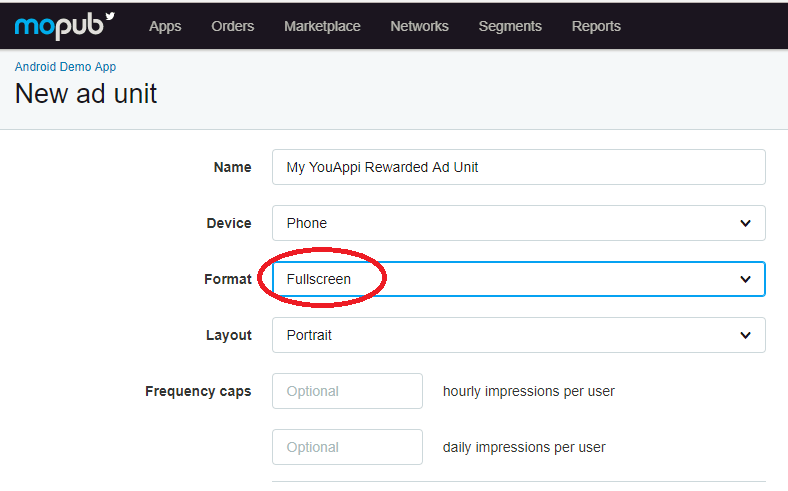The height and width of the screenshot is (491, 788).
Task: Open Marketplace in the top navigation
Action: (x=322, y=26)
